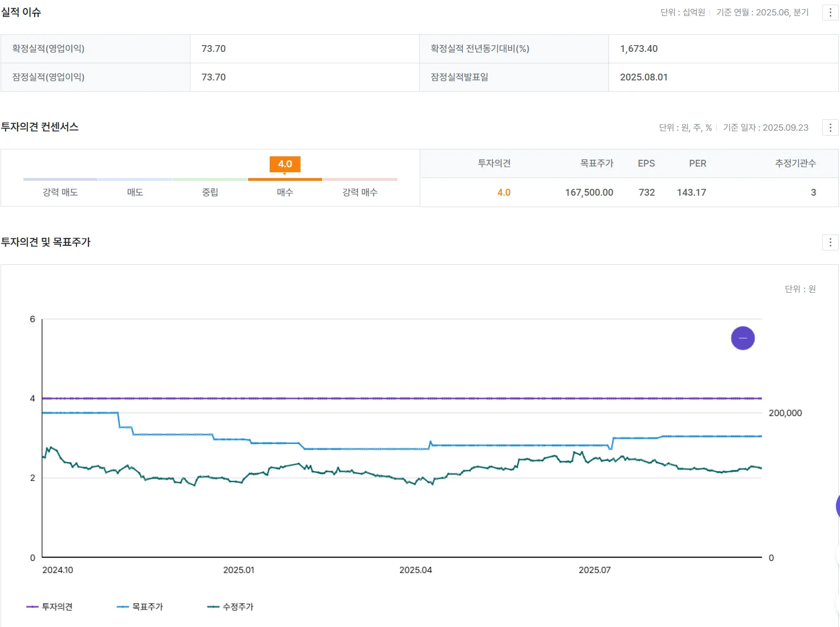
Task: Open the 투자의견 컨센서스 more-options menu
Action: coord(830,128)
